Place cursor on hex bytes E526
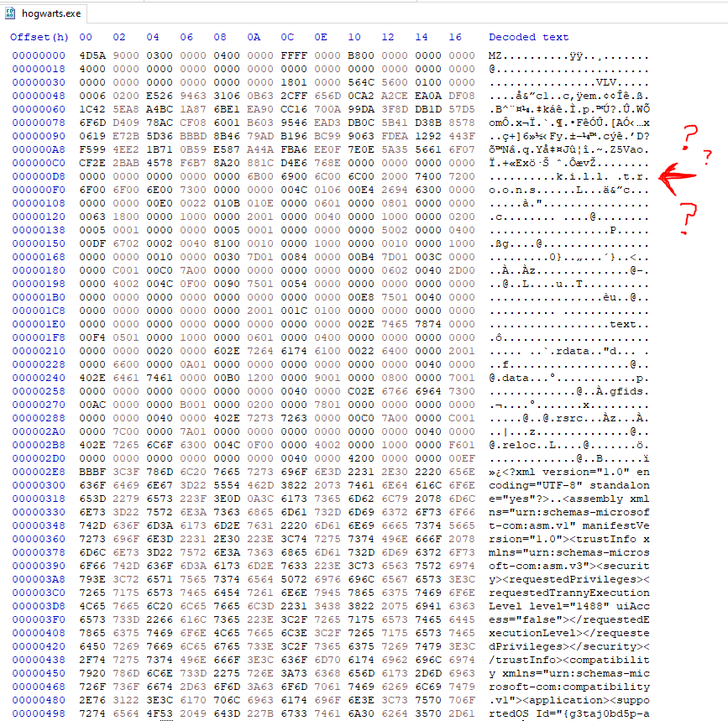This screenshot has width=728, height=721. pos(160,96)
